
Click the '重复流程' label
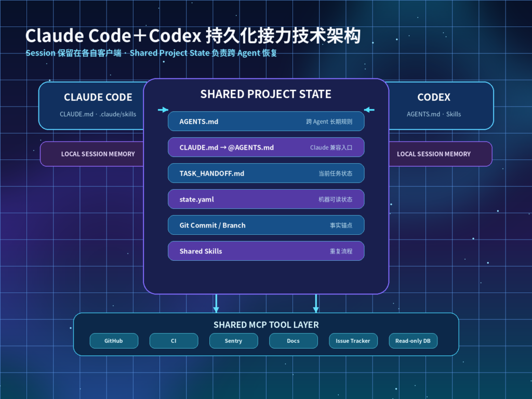[x=341, y=251]
